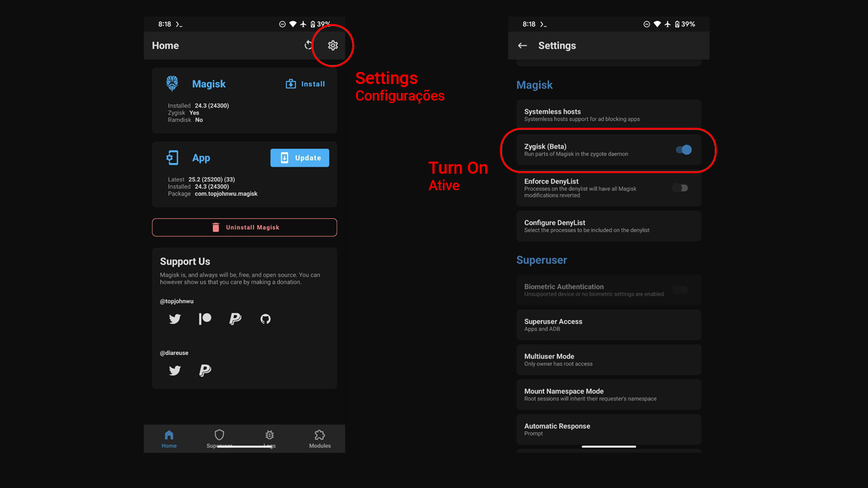
Task: Open the Automatic Response chooser
Action: (x=609, y=429)
